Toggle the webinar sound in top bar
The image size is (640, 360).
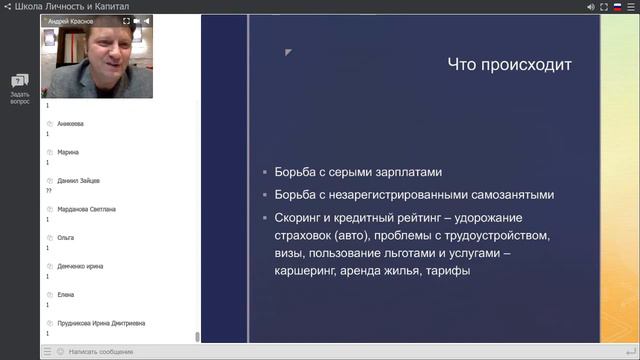coord(591,7)
